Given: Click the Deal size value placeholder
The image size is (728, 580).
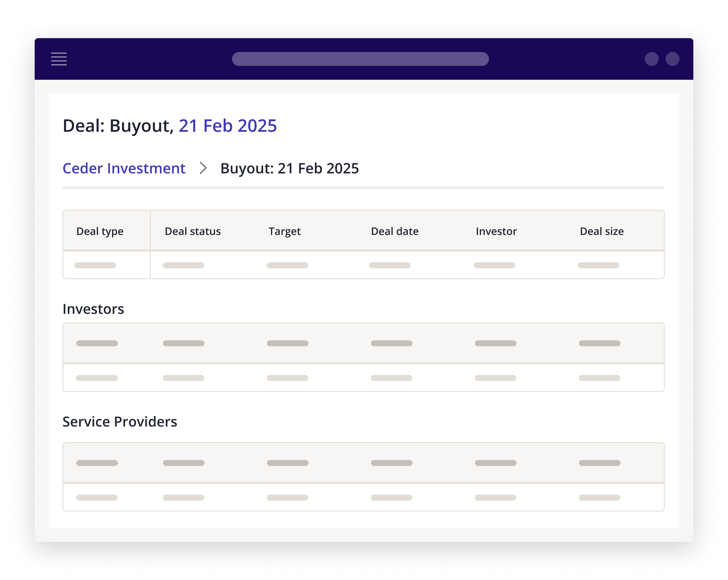Looking at the screenshot, I should pos(598,266).
